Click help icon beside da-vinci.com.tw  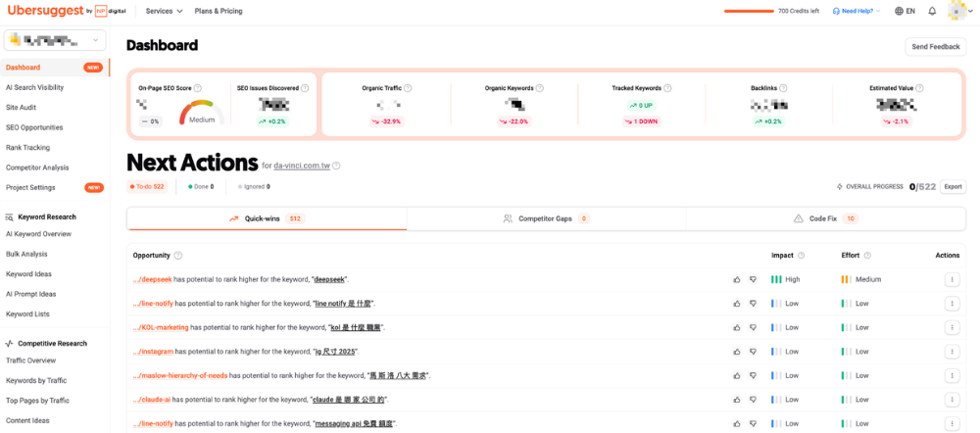coord(336,167)
